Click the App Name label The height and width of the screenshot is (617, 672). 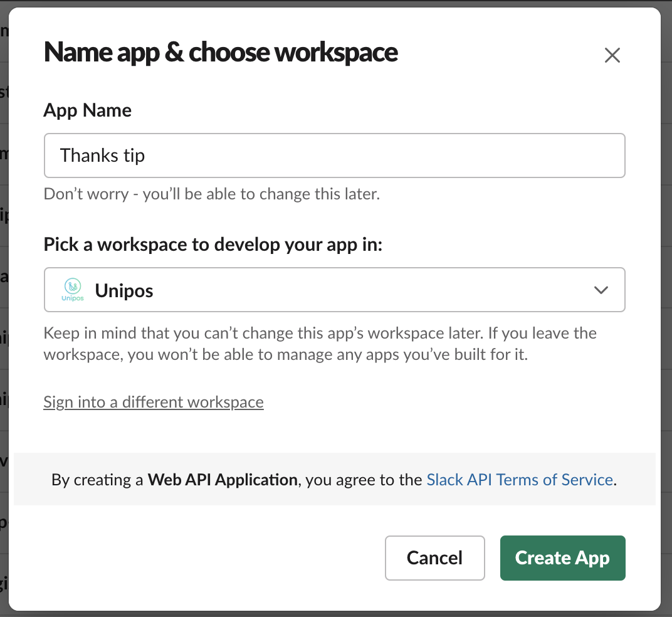coord(87,110)
